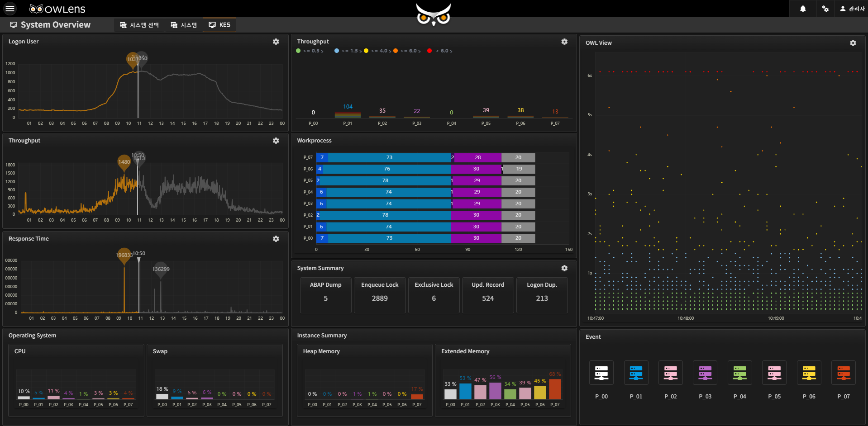The width and height of the screenshot is (868, 426).
Task: Select the P_04 server event icon
Action: (740, 373)
